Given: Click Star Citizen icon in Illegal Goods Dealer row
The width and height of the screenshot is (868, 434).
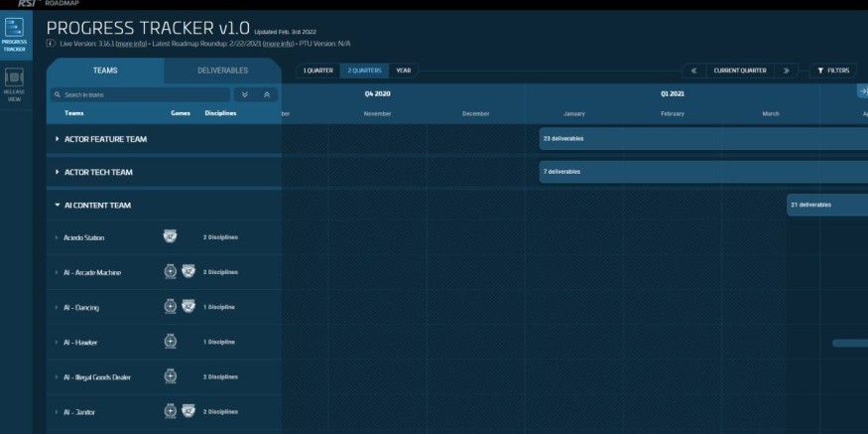Looking at the screenshot, I should coord(171,376).
